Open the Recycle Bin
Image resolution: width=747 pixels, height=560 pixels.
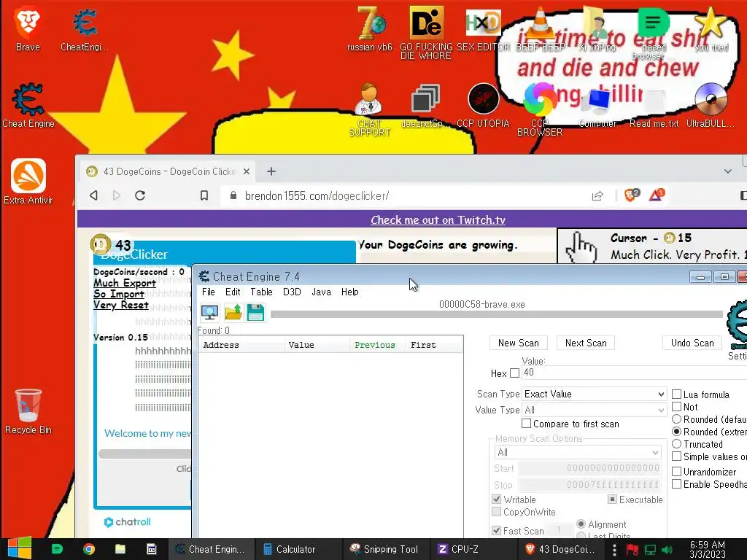28,411
